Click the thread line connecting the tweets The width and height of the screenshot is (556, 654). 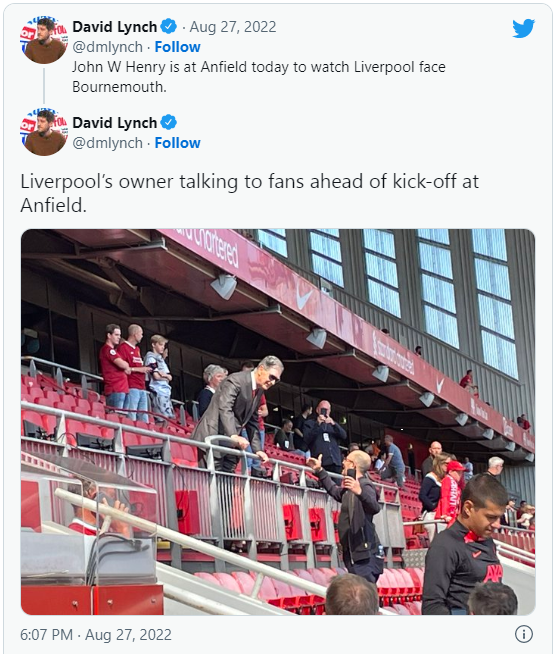pyautogui.click(x=44, y=86)
